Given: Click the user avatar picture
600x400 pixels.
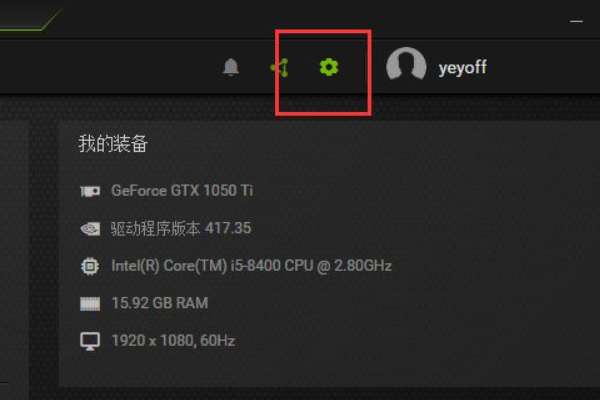Looking at the screenshot, I should [x=406, y=64].
